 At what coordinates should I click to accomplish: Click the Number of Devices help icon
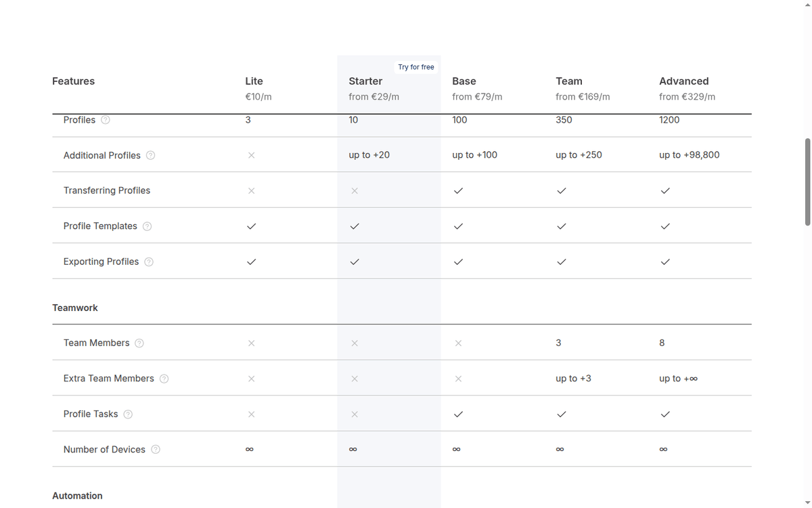click(x=156, y=450)
